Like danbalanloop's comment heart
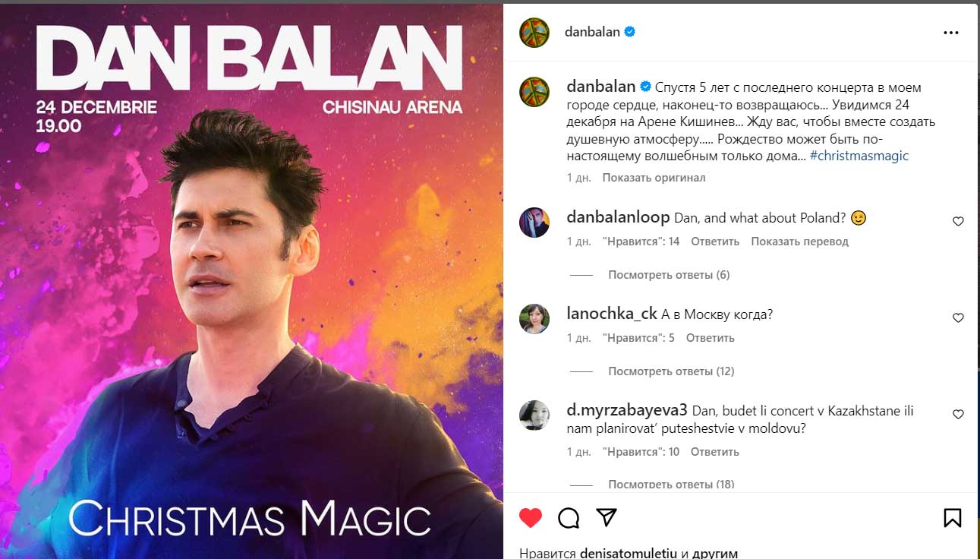 pos(958,222)
